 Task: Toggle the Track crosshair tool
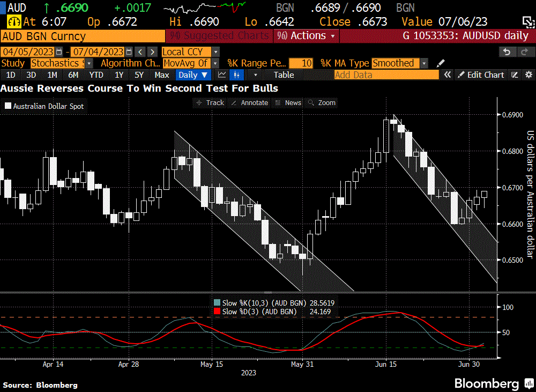point(210,102)
